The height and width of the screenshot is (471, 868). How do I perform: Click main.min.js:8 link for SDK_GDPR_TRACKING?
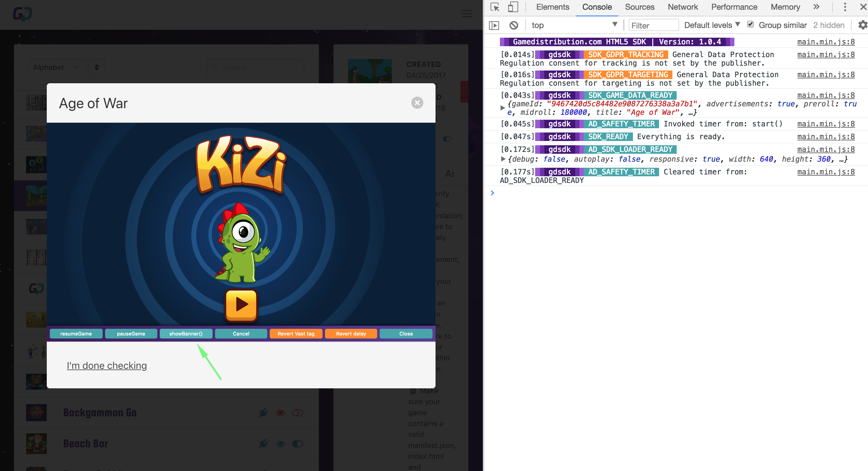[x=825, y=55]
